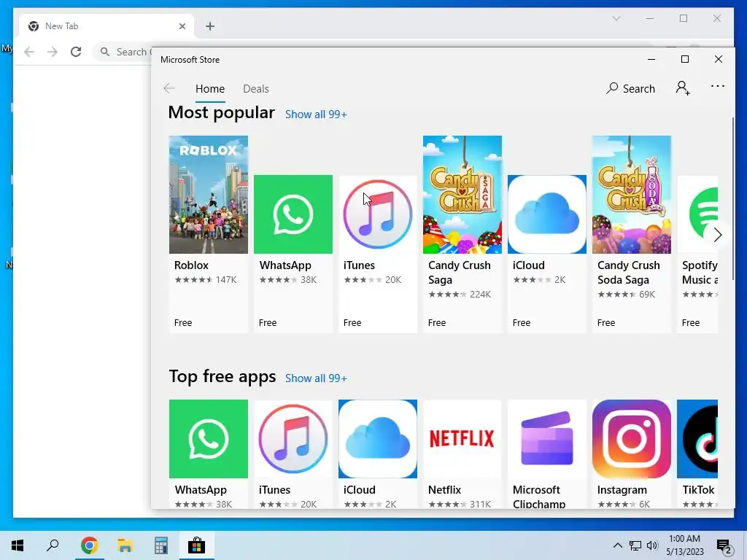This screenshot has height=560, width=747.
Task: Click the sign-in account icon
Action: point(683,88)
